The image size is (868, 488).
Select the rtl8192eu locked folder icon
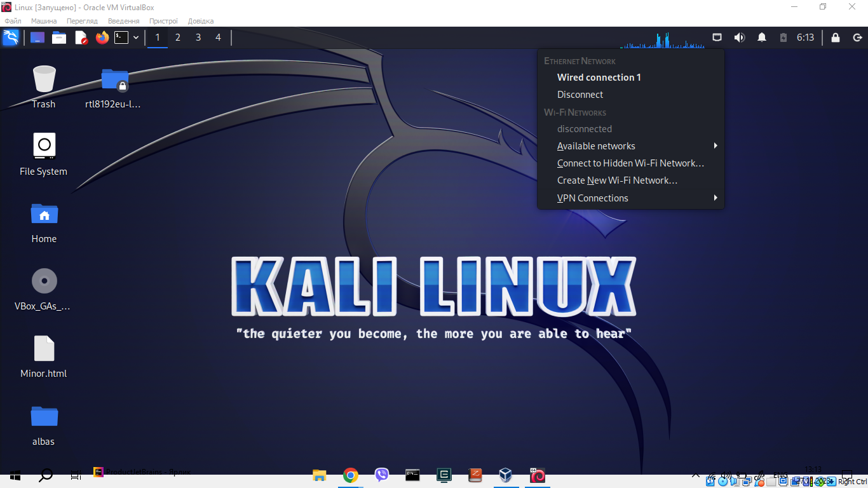[x=113, y=87]
